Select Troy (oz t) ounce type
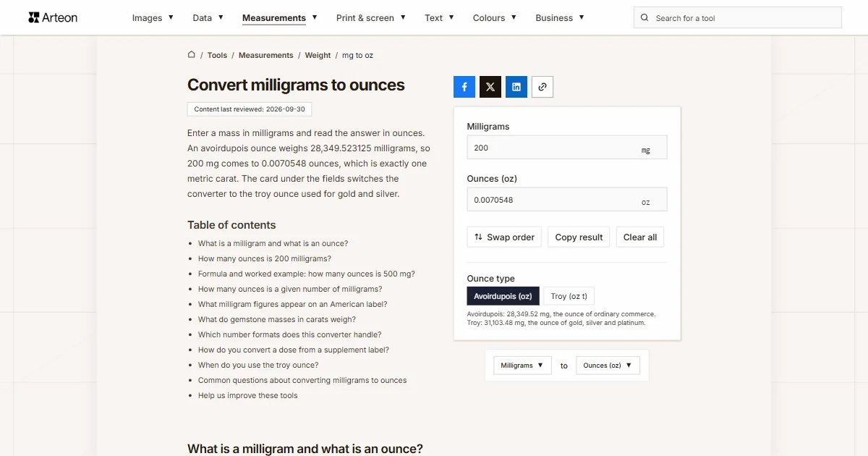This screenshot has height=456, width=868. point(569,296)
